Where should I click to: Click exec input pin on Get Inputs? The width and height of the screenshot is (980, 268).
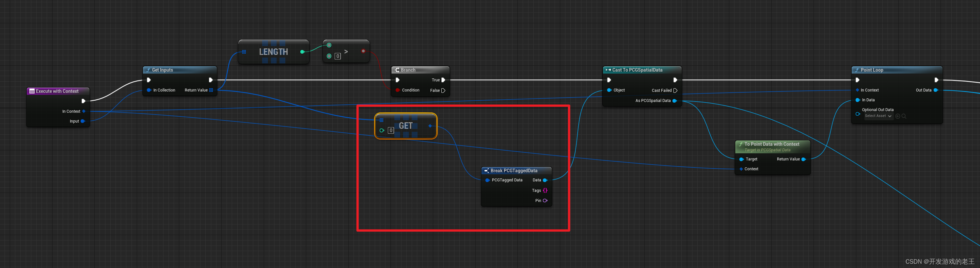point(149,80)
